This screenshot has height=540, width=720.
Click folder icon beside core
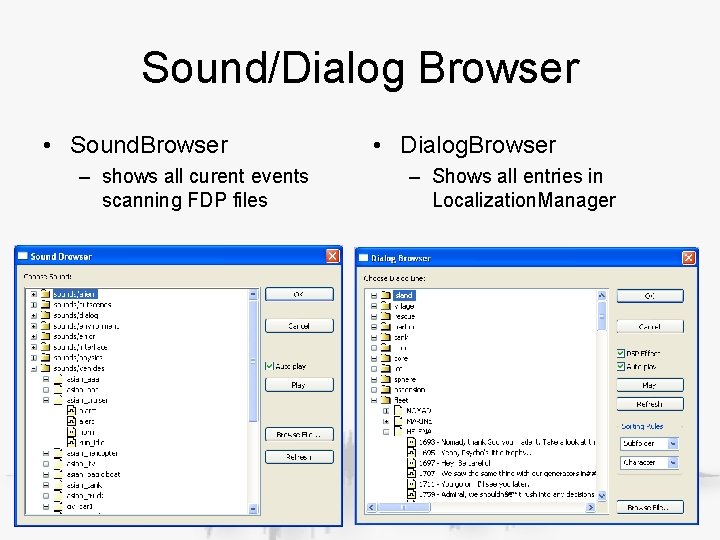(x=386, y=358)
